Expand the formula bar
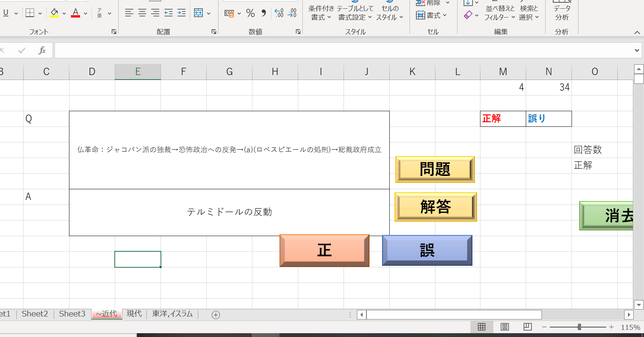 point(637,50)
